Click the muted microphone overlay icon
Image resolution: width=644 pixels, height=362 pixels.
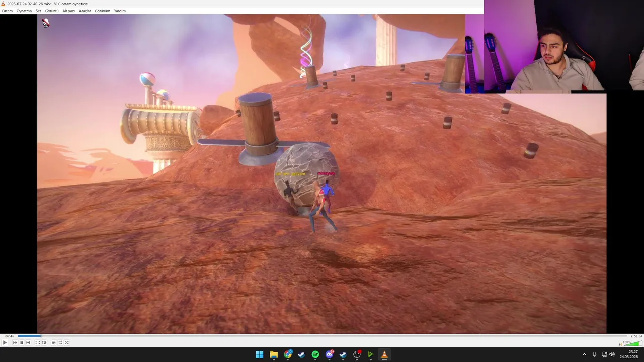(45, 23)
